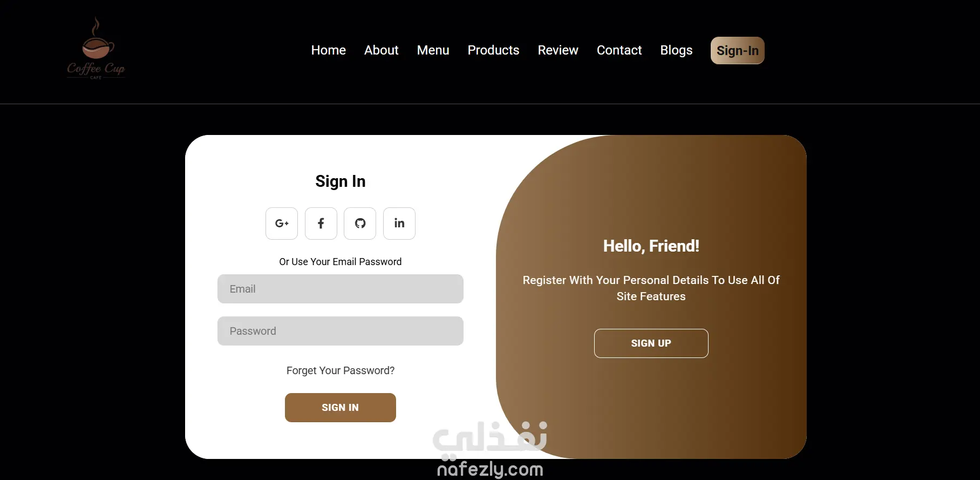Focus the Email input field
The image size is (980, 480).
click(341, 289)
